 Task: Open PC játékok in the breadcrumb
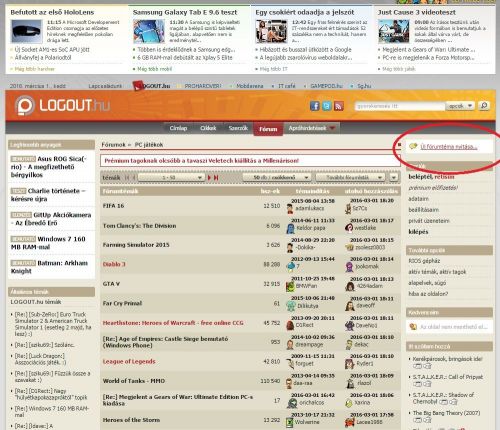click(149, 145)
